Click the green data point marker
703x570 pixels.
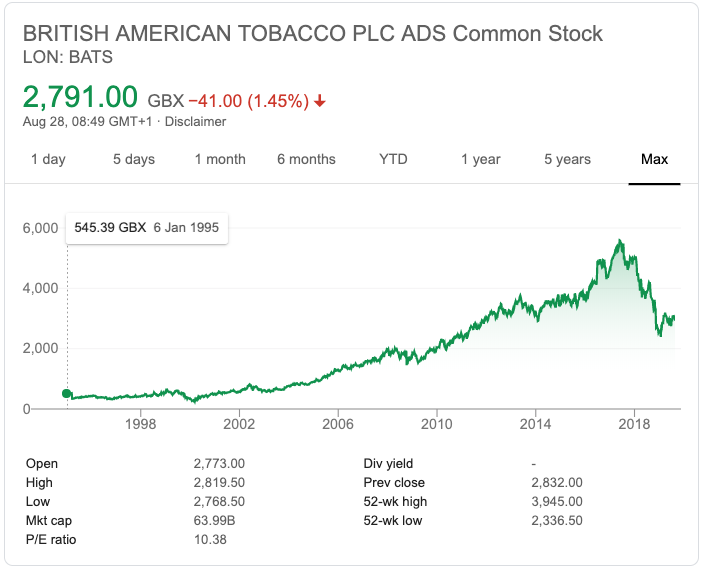pos(67,394)
